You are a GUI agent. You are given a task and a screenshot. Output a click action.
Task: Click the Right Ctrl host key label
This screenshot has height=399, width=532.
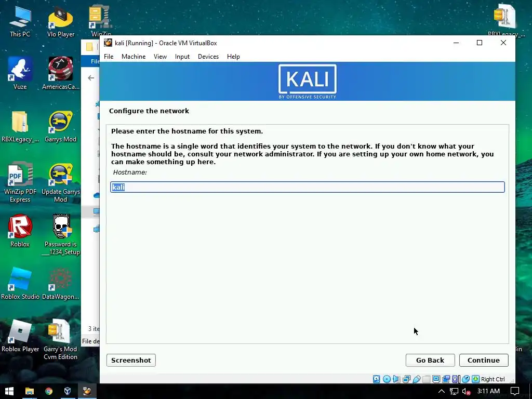493,379
